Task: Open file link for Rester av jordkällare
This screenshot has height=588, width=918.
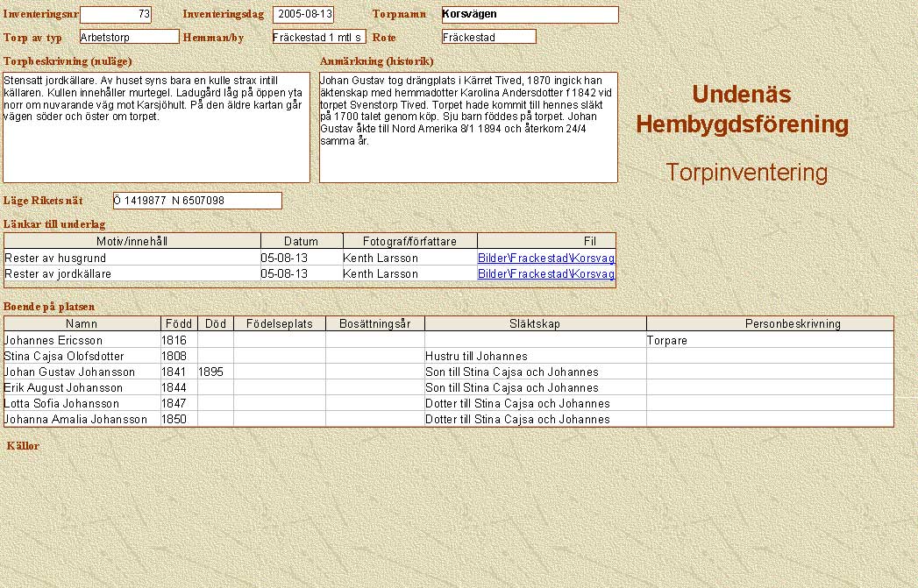Action: pos(545,273)
